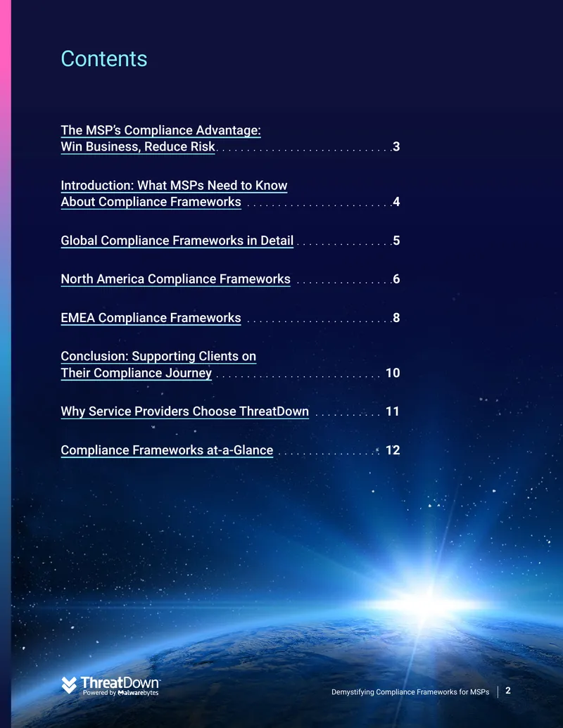Screen dimensions: 563x728
Task: Click footer page number 2
Action: [508, 691]
